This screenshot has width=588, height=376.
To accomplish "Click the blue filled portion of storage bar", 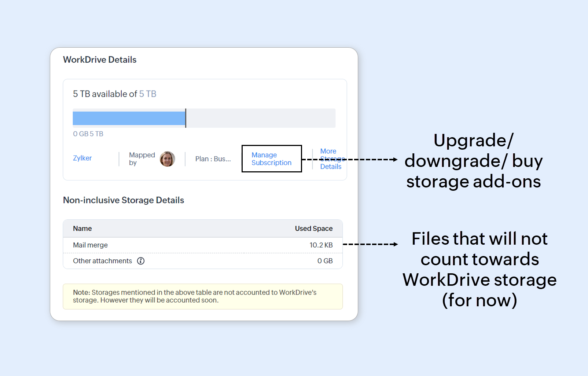I will click(x=129, y=118).
